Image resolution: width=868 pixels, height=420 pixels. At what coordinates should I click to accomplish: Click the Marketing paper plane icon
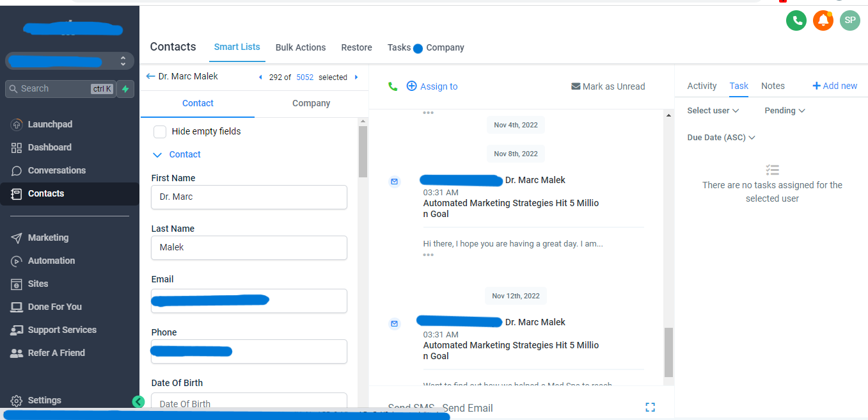point(17,238)
